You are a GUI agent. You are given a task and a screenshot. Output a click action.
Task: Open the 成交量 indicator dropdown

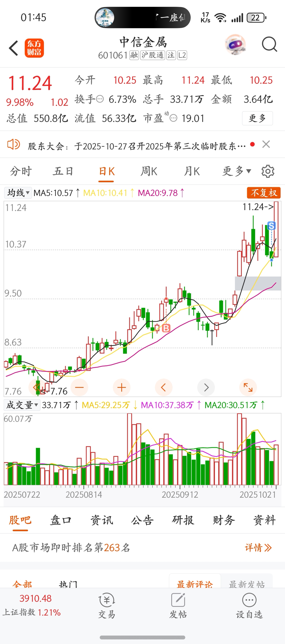pyautogui.click(x=22, y=405)
